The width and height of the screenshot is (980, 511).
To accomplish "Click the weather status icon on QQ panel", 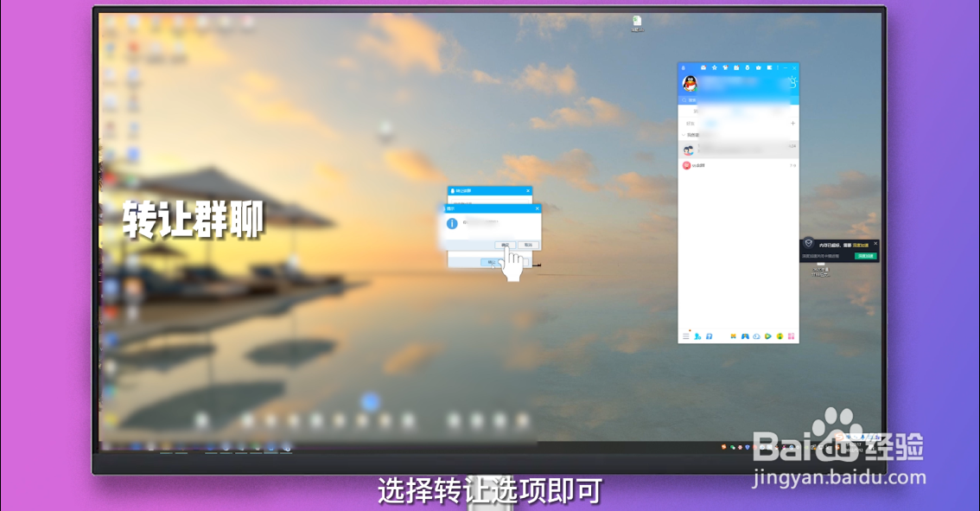I will point(793,82).
